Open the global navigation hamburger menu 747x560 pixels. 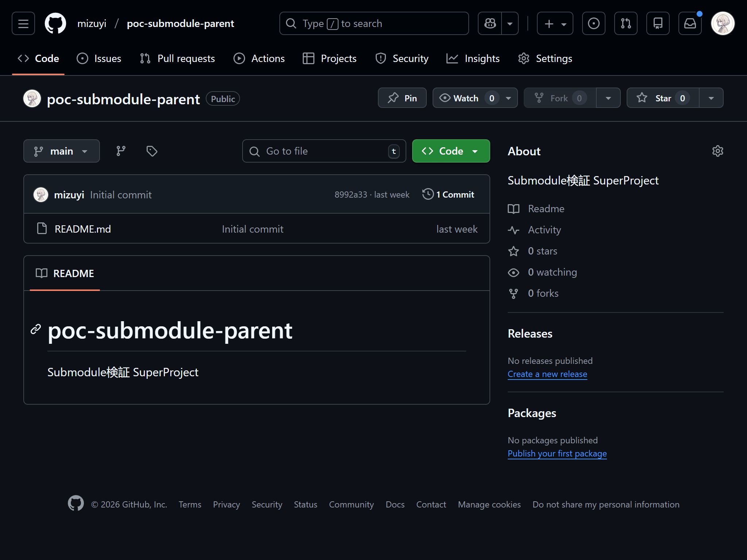point(23,23)
